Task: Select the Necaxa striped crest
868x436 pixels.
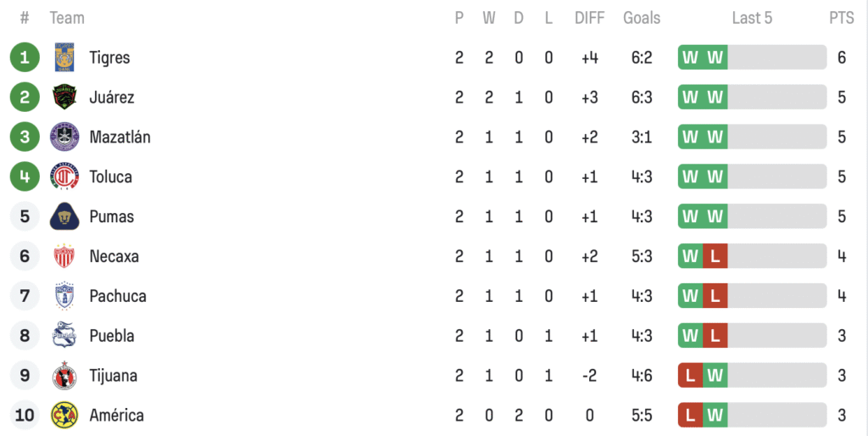Action: (64, 256)
